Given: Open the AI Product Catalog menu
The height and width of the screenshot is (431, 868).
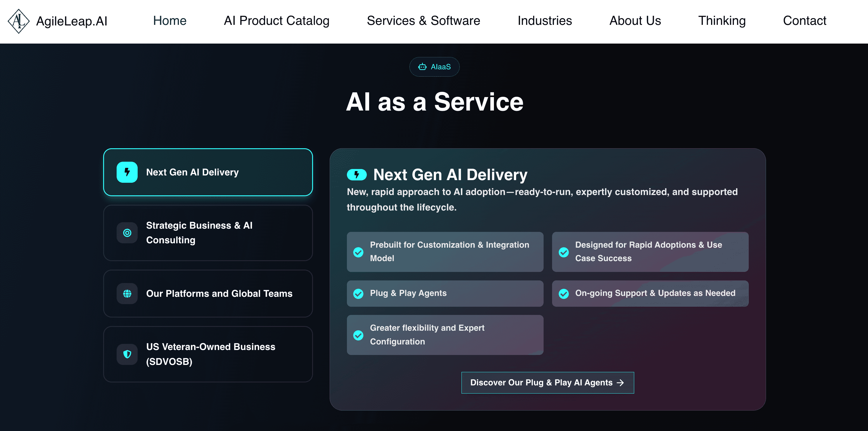Looking at the screenshot, I should pos(276,21).
